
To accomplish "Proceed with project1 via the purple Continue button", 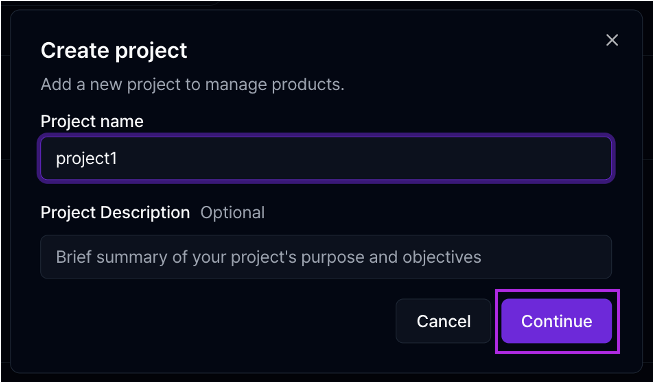I will 556,321.
